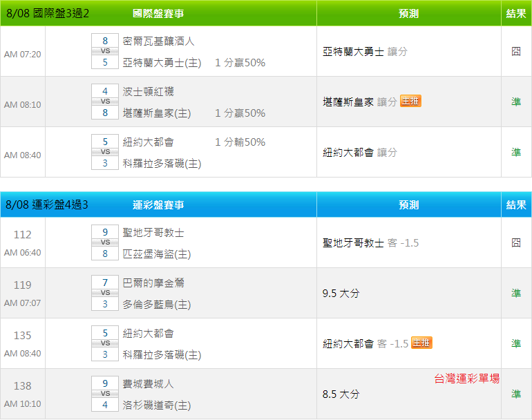Screen dimensions: 532x420
Task: Click the time AM 06:40
Action: point(22,252)
